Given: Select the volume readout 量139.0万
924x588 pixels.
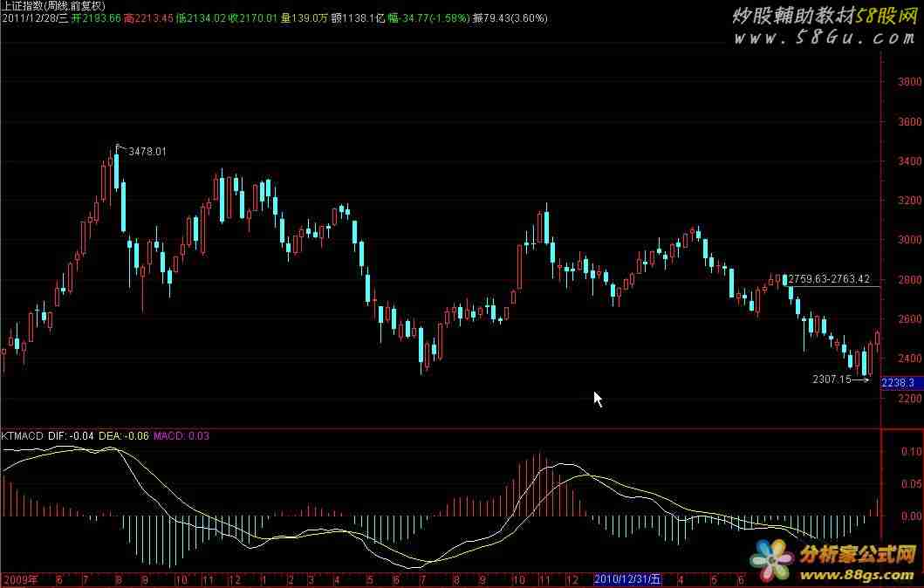Looking at the screenshot, I should click(x=304, y=18).
